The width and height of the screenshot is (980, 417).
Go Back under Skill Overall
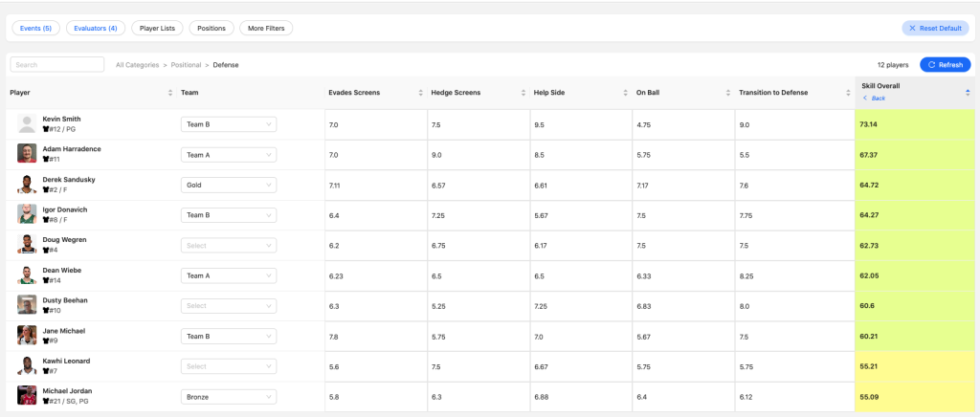point(874,99)
